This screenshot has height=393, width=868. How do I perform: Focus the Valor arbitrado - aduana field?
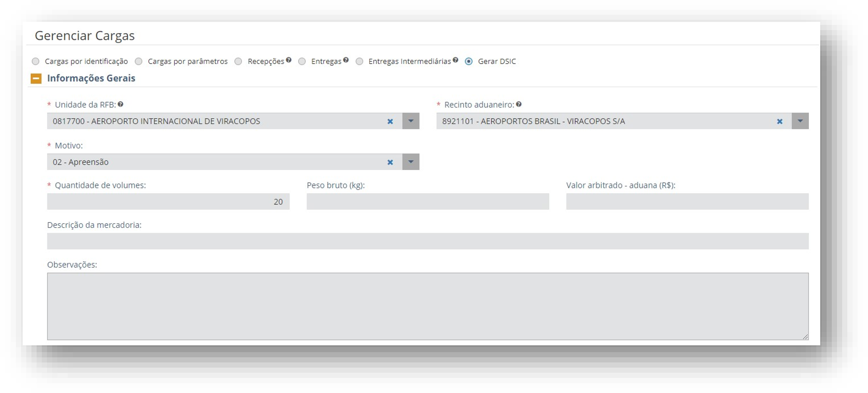pyautogui.click(x=688, y=202)
